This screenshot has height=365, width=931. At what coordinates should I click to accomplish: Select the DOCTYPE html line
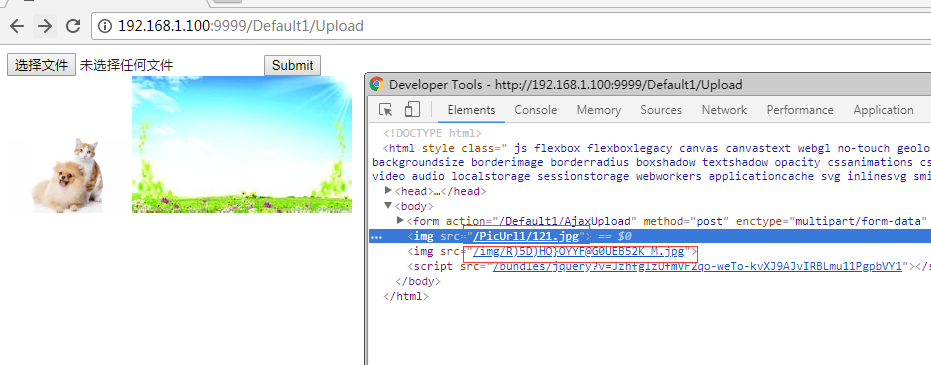tap(432, 133)
